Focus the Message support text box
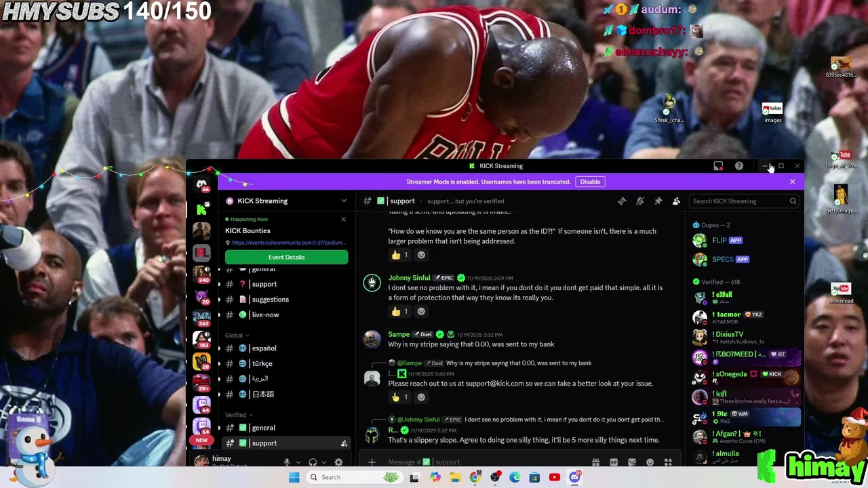Viewport: 868px width, 488px height. point(485,462)
